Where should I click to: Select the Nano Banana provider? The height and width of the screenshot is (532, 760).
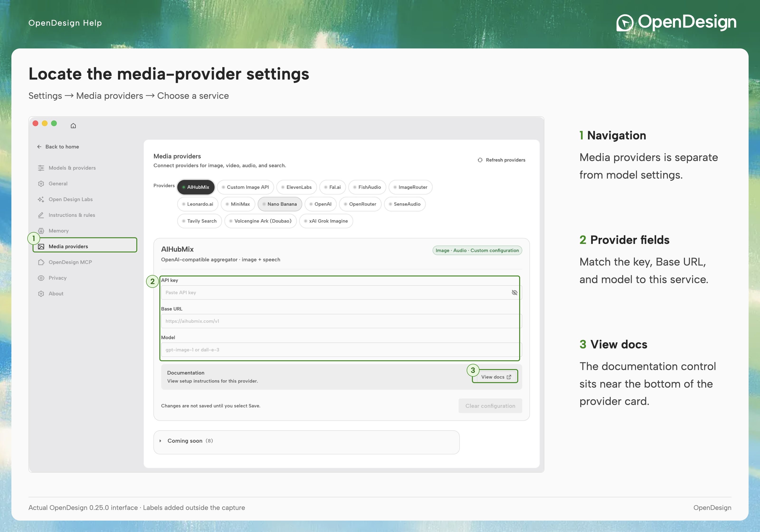tap(280, 204)
